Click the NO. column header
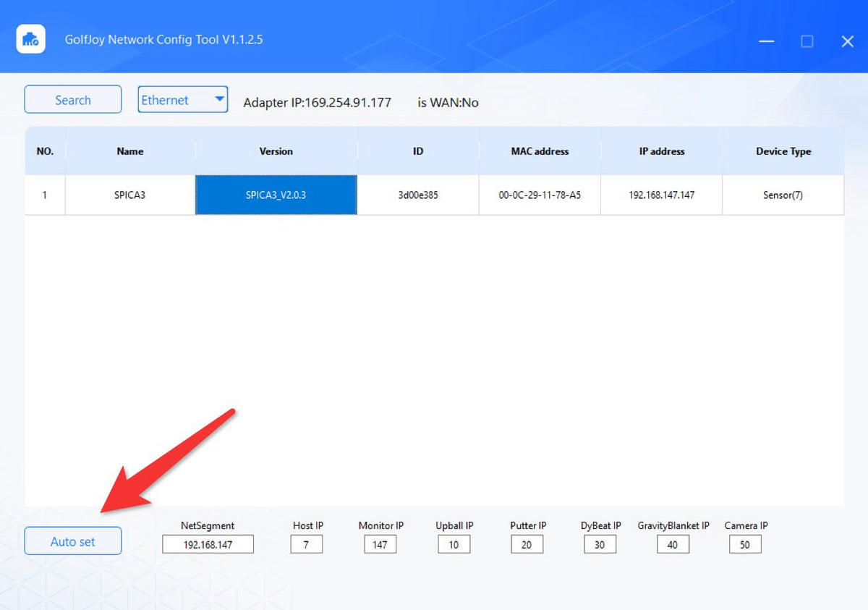The width and height of the screenshot is (868, 610). 45,151
